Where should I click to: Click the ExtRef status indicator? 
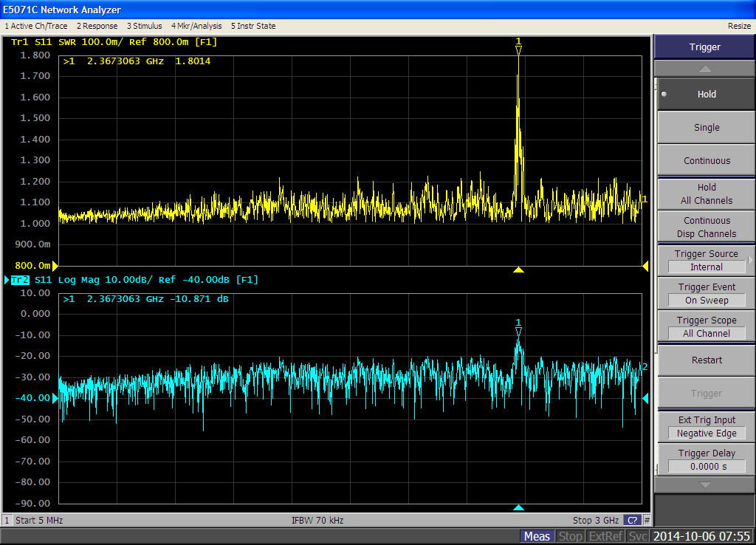point(606,536)
